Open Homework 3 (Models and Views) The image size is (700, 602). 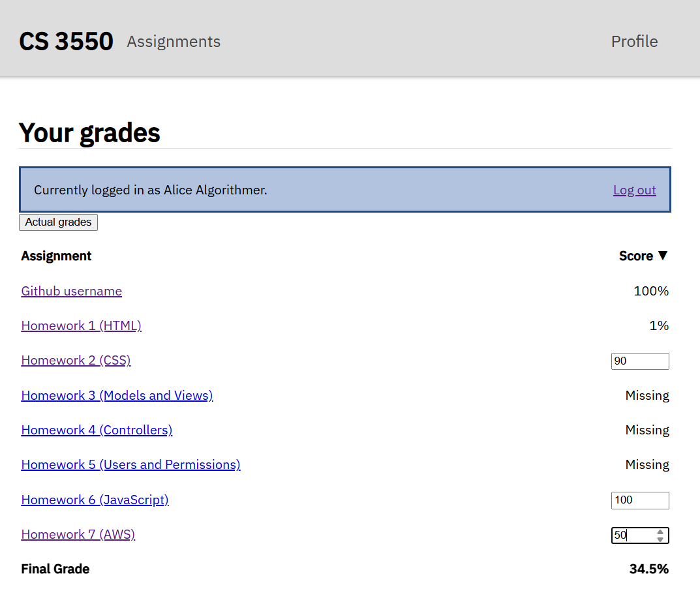117,395
